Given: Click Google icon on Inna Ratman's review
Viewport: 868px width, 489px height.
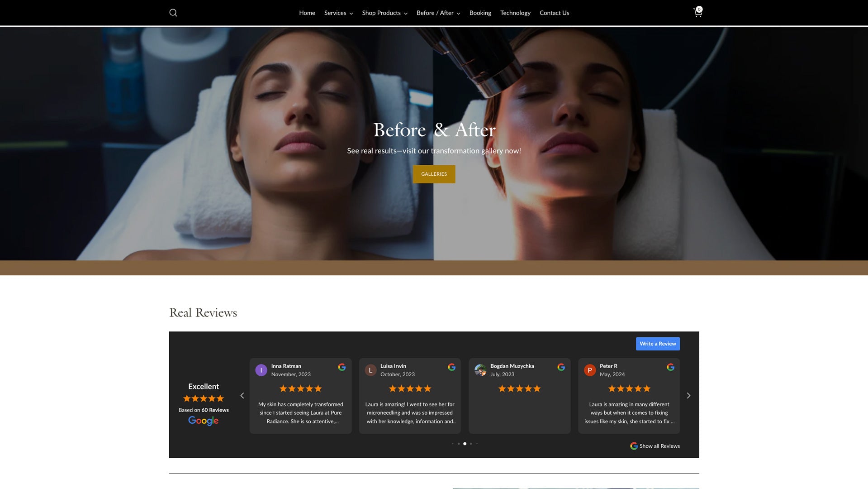Looking at the screenshot, I should click(x=342, y=367).
